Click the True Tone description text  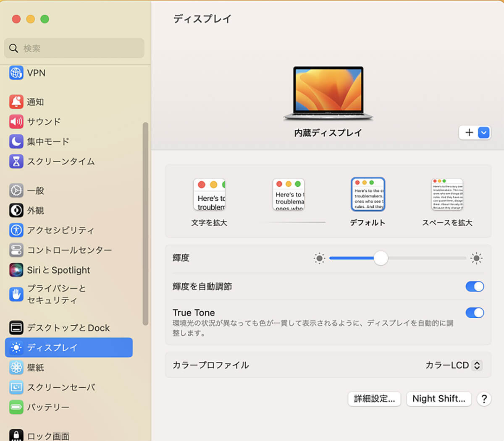313,328
